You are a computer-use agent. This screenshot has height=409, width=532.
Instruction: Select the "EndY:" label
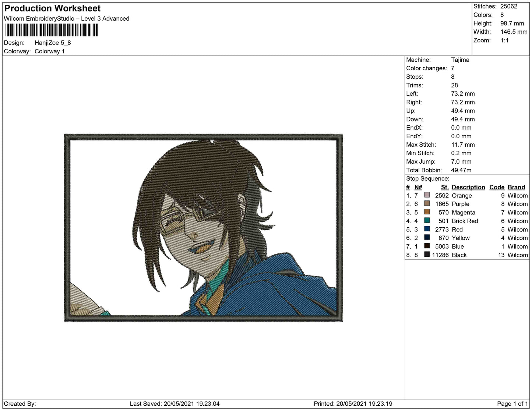(414, 136)
